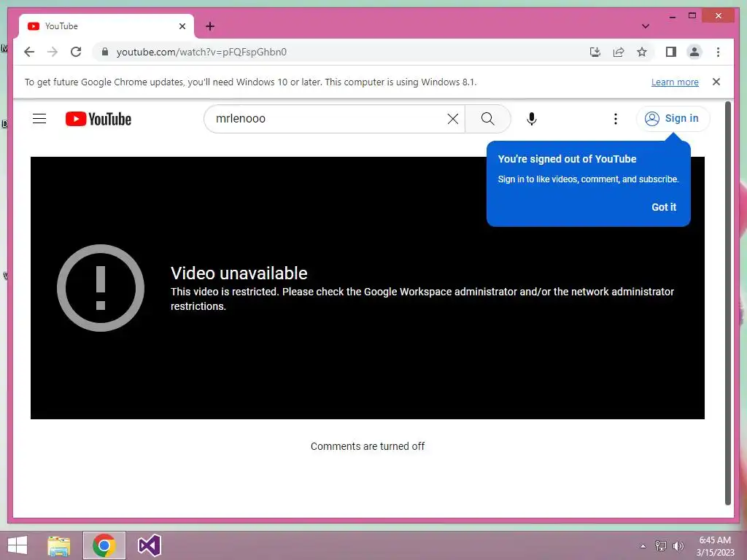Click the Video unavailable heading
This screenshot has height=560, width=747.
click(x=239, y=273)
